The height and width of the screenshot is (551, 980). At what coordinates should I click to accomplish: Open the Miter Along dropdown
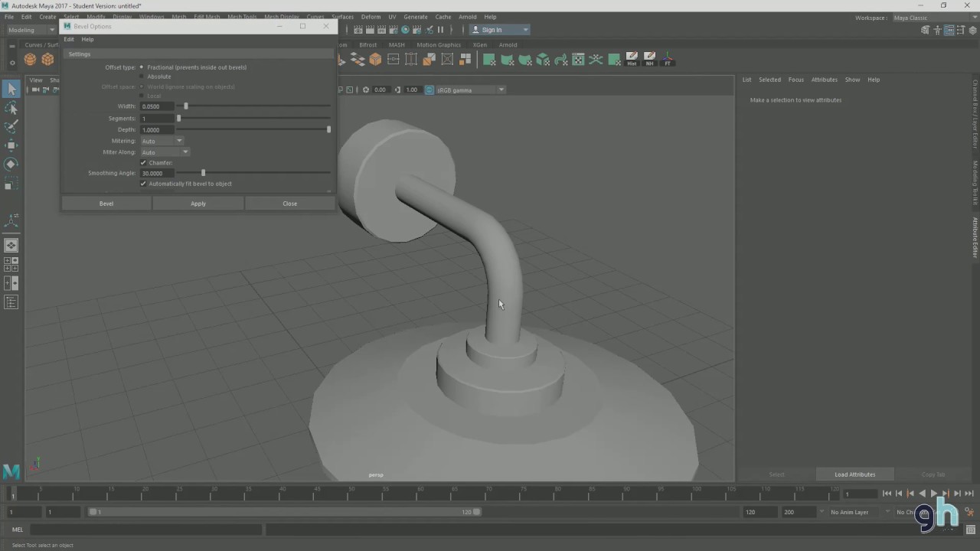point(164,152)
